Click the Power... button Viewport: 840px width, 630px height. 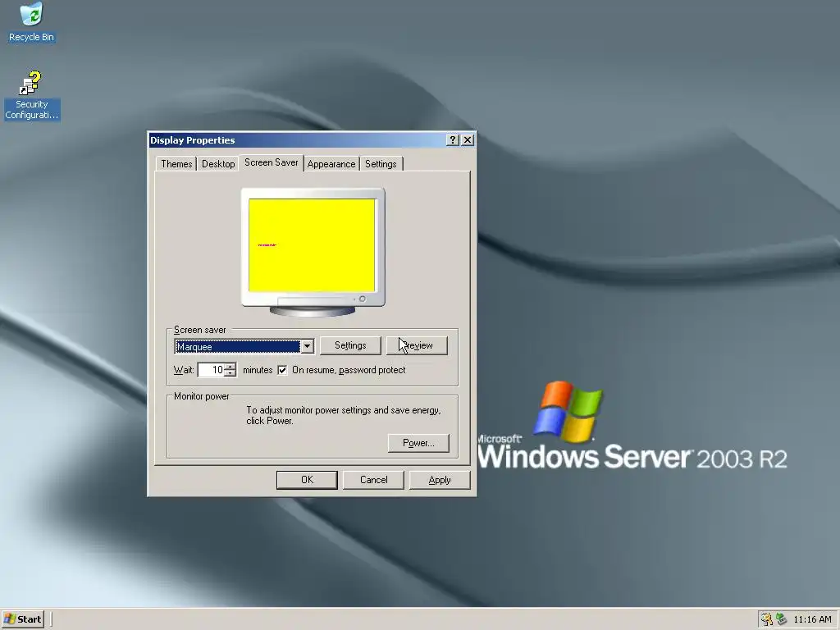coord(418,443)
